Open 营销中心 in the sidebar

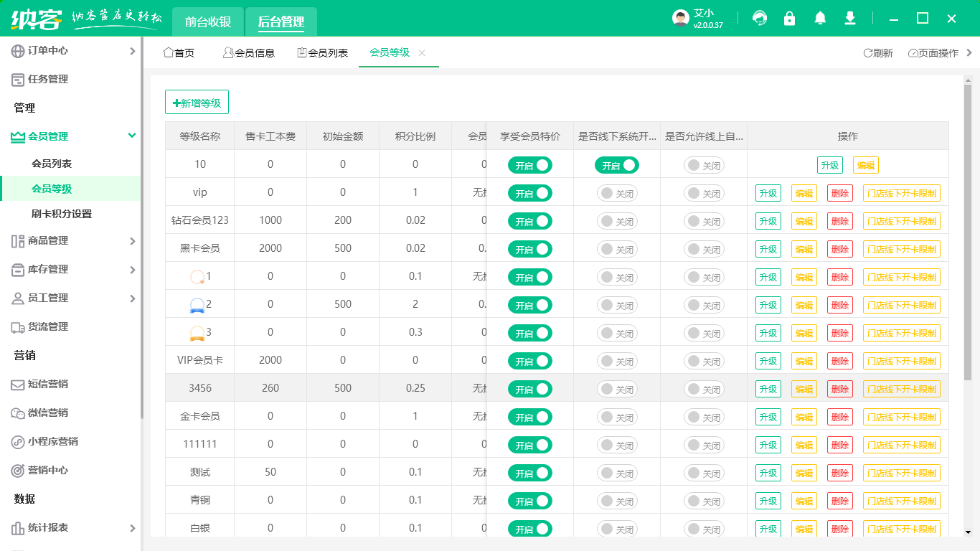point(48,470)
